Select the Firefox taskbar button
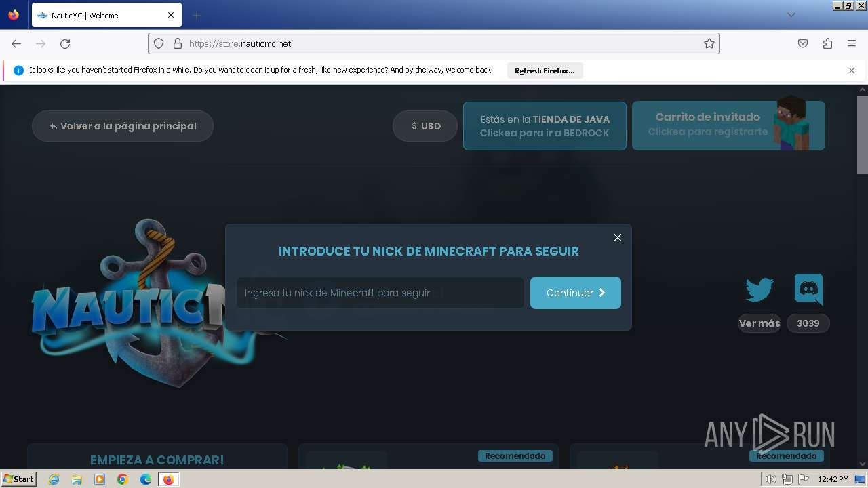The width and height of the screenshot is (868, 488). 168,479
